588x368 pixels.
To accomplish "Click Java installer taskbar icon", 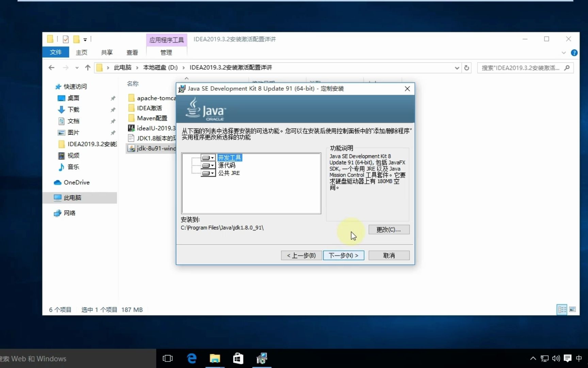I will point(262,358).
